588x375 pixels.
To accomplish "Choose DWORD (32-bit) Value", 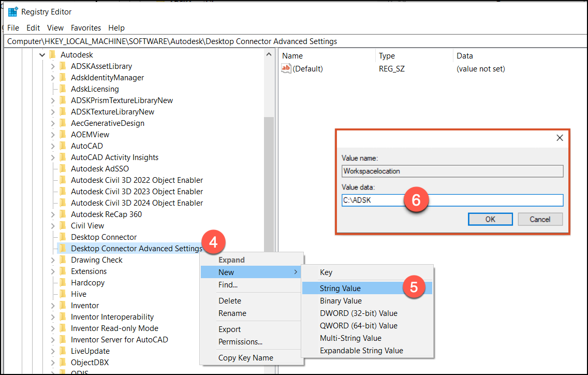I will click(367, 313).
